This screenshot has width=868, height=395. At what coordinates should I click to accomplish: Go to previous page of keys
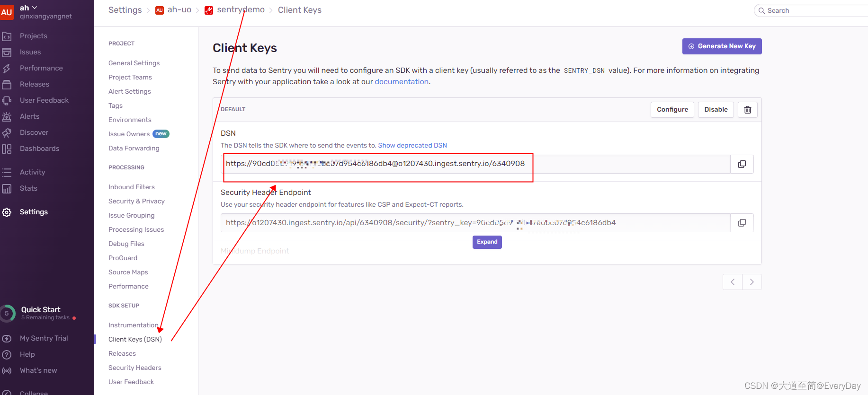click(733, 282)
